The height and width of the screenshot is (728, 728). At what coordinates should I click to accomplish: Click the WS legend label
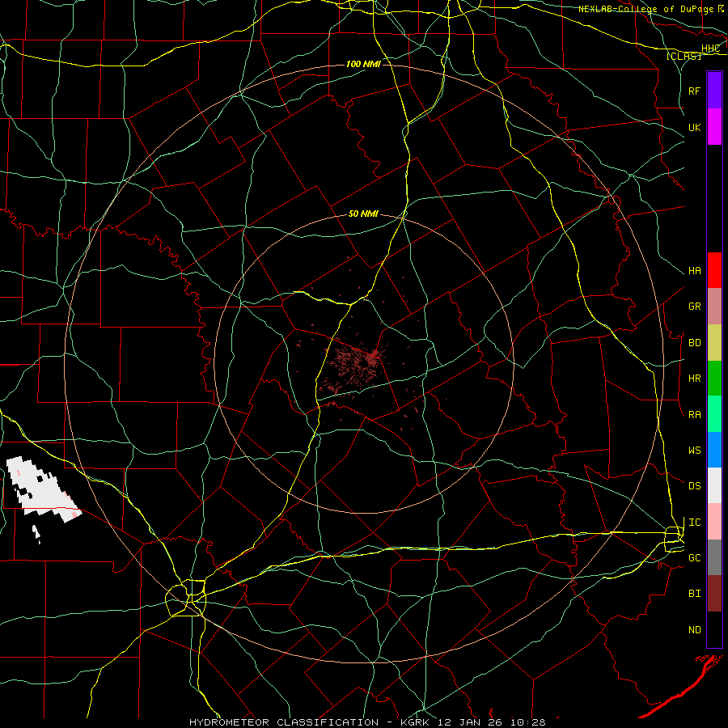(x=694, y=451)
